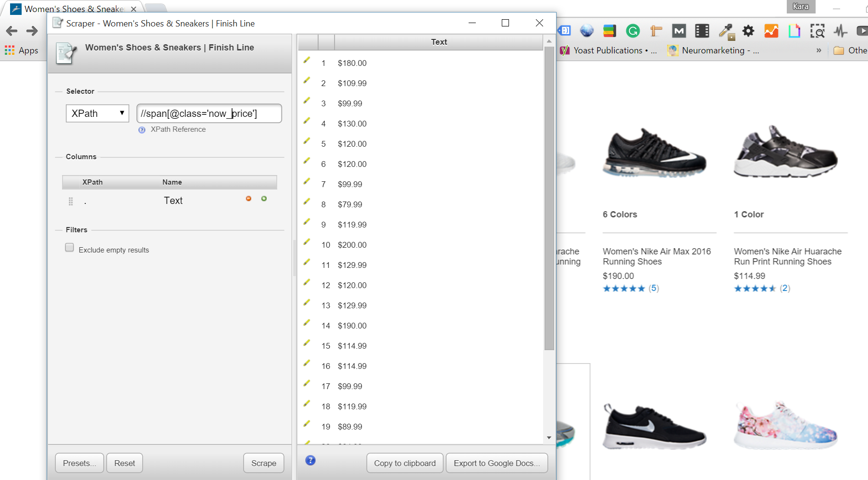Open the XPath selector type dropdown

coord(98,114)
